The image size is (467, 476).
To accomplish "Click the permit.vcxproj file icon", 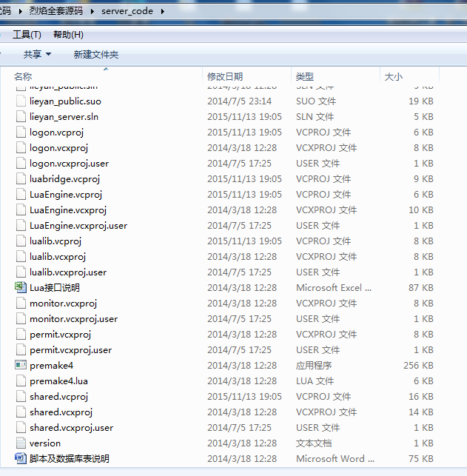I will (21, 334).
